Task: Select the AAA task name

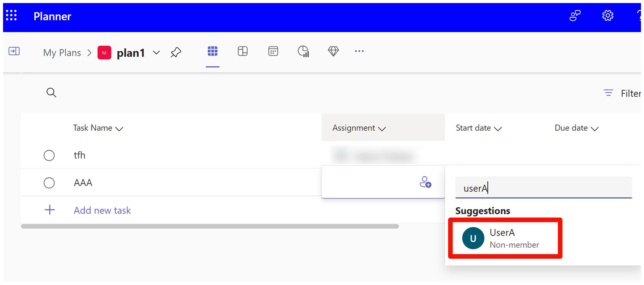Action: coord(83,183)
